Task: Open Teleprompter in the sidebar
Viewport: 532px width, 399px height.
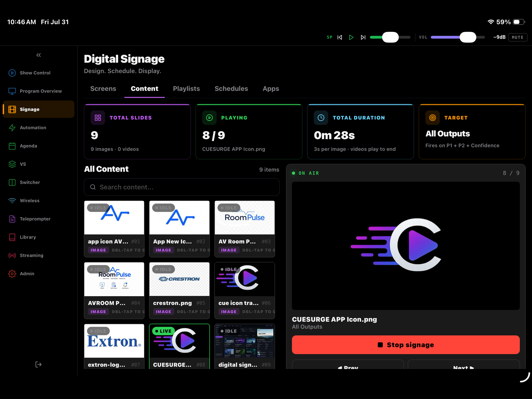Action: tap(38, 219)
